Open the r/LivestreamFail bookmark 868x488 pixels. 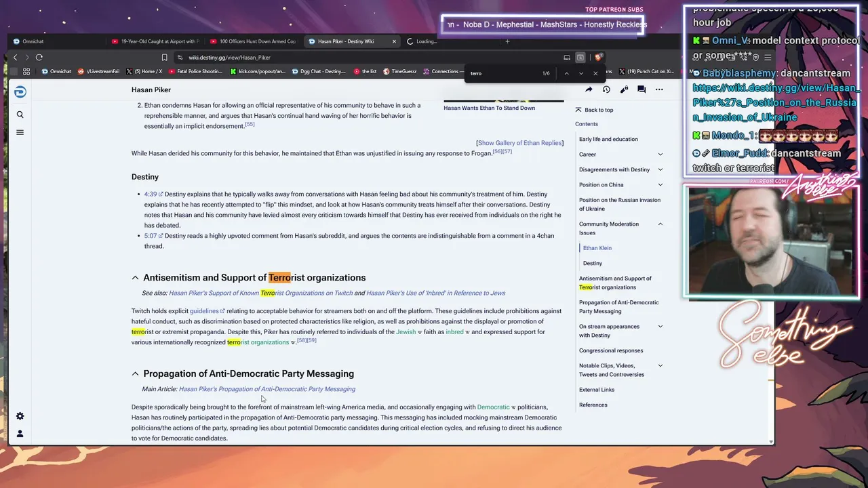[x=99, y=71]
